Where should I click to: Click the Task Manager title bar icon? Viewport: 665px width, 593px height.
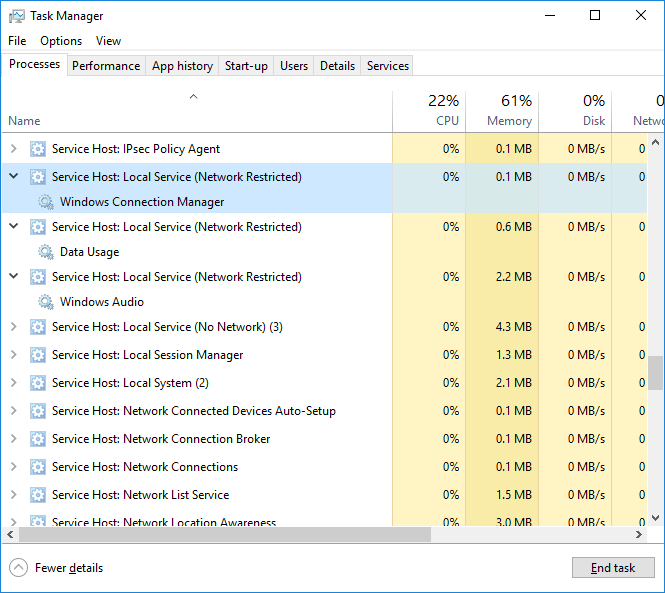(x=17, y=16)
